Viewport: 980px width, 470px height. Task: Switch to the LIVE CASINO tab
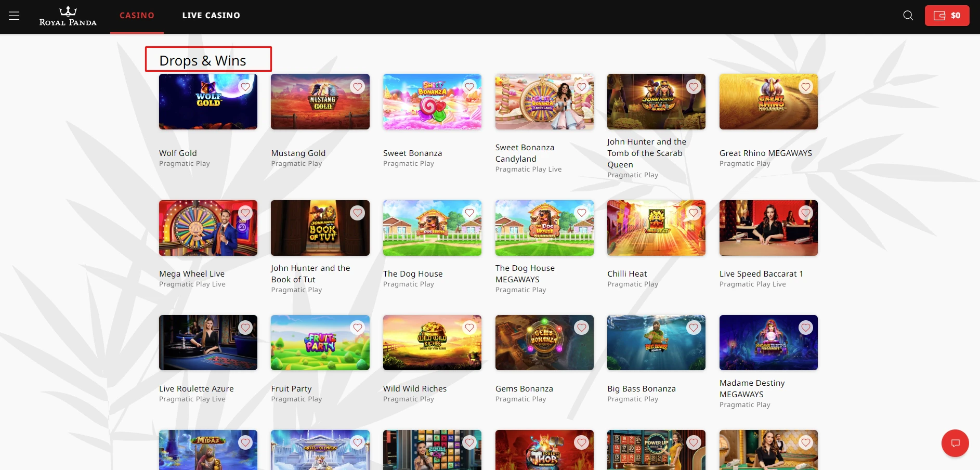[x=211, y=16]
